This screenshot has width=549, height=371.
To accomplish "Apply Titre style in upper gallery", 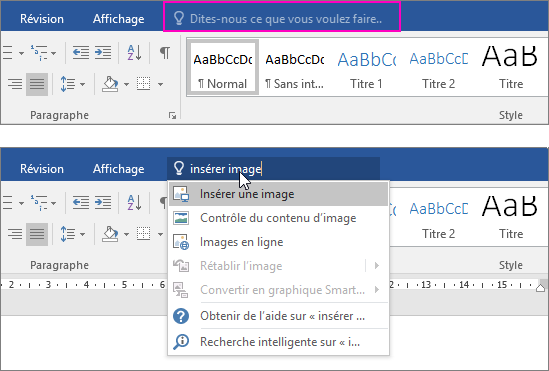I will (x=510, y=67).
